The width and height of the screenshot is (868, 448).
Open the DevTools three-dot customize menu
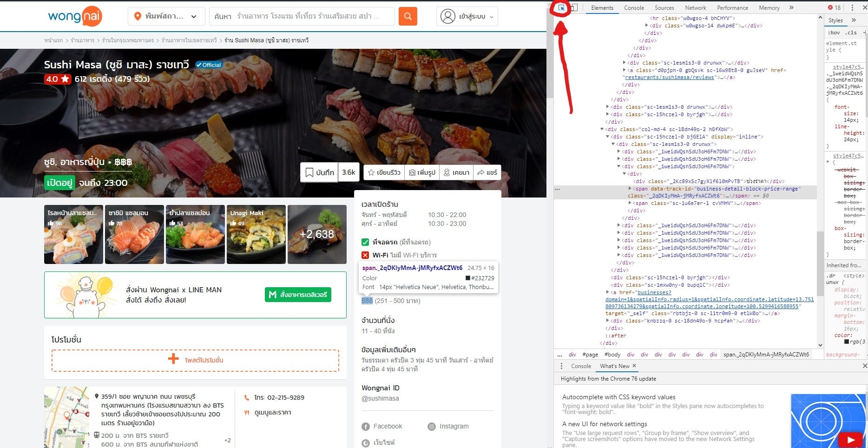[852, 7]
